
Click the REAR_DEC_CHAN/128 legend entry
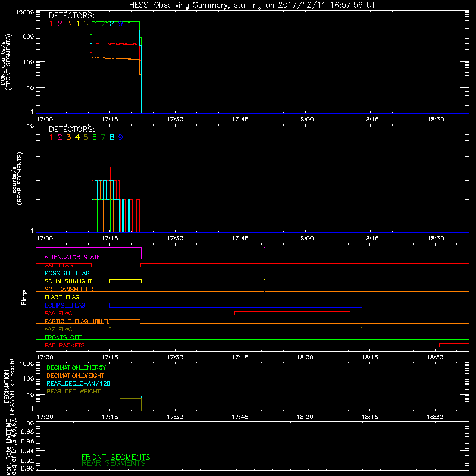[x=79, y=384]
